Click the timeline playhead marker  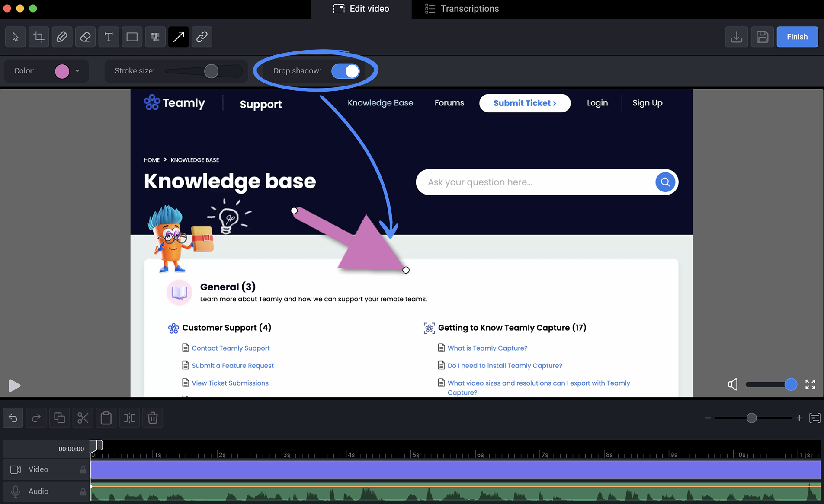tap(96, 445)
